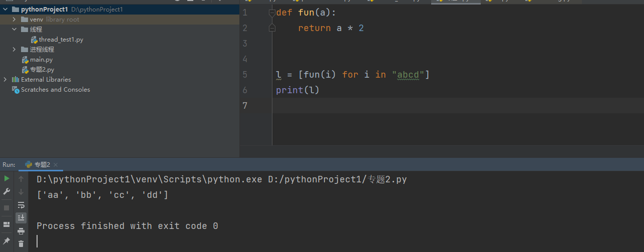Image resolution: width=644 pixels, height=252 pixels.
Task: Close the 专题2 Run tab
Action: 56,165
